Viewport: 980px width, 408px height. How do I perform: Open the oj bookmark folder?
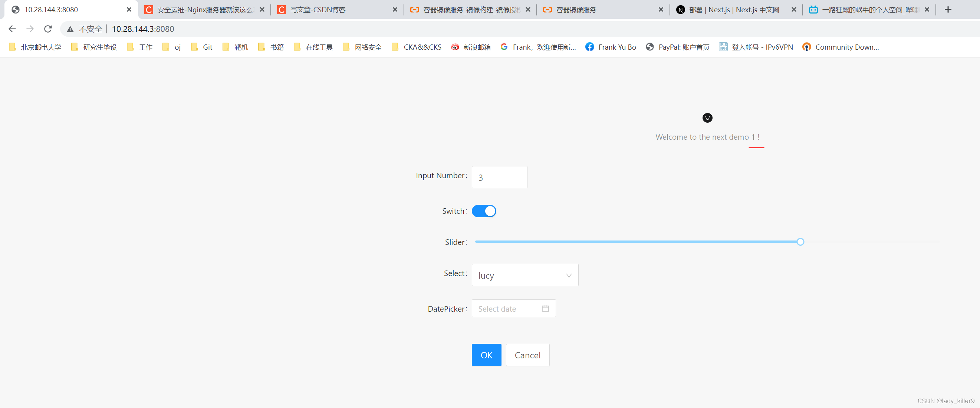171,47
